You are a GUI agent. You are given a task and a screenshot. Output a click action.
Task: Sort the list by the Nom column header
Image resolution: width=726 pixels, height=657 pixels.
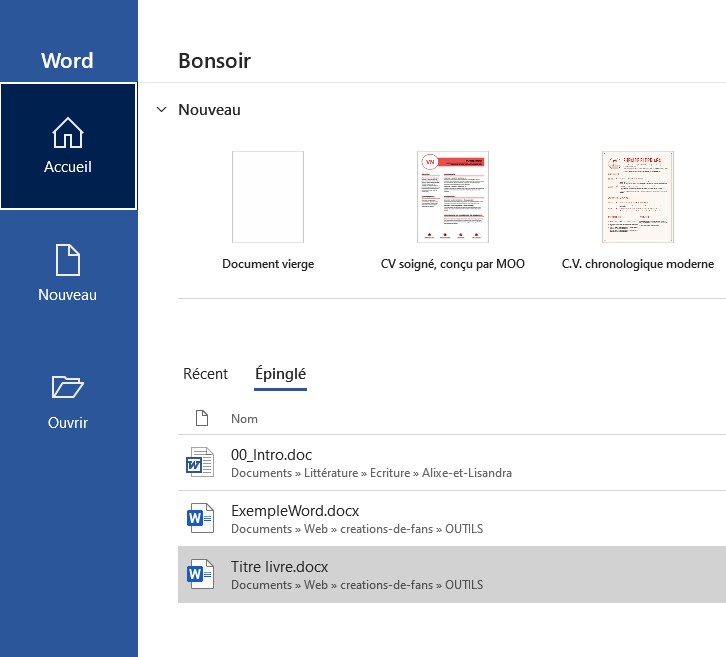pyautogui.click(x=244, y=419)
